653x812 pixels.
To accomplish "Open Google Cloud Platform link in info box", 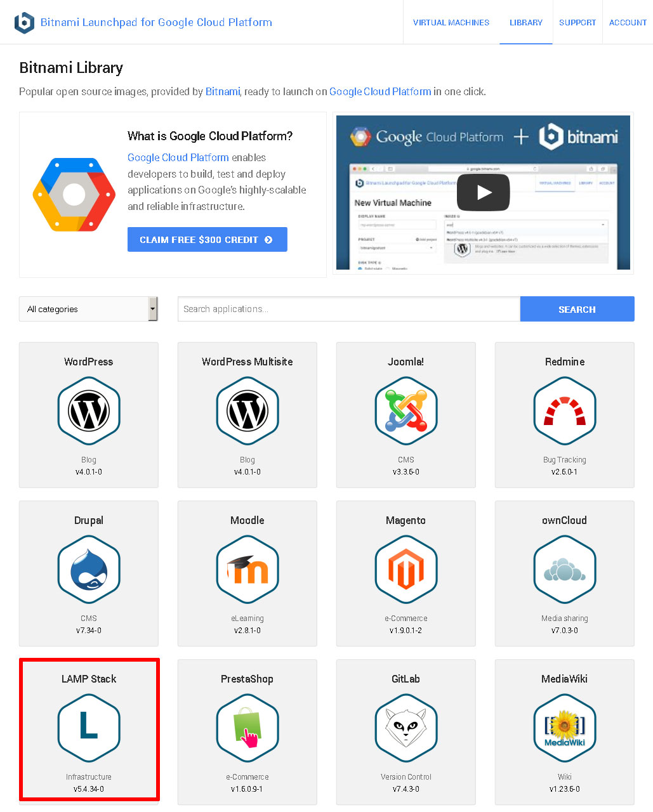I will point(178,157).
